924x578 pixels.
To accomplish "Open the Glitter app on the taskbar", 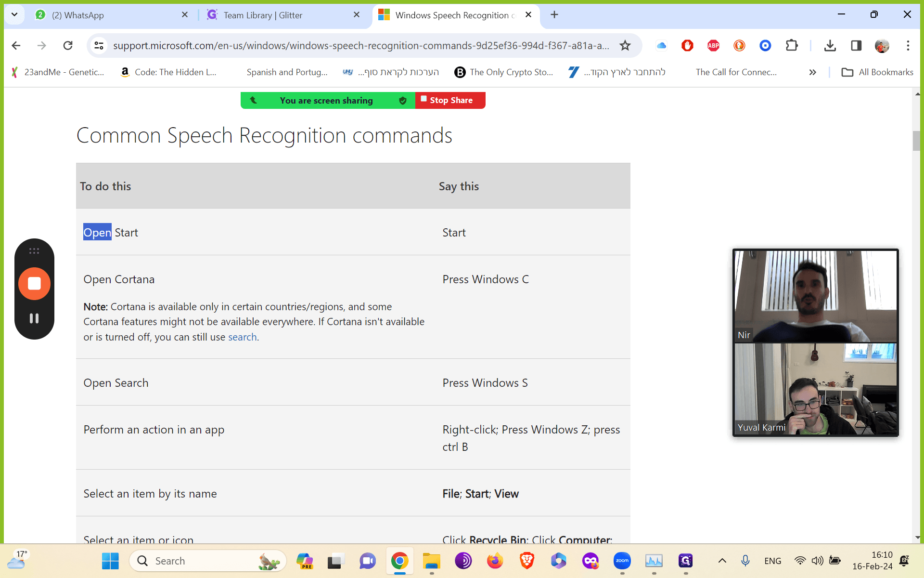I will coord(686,561).
